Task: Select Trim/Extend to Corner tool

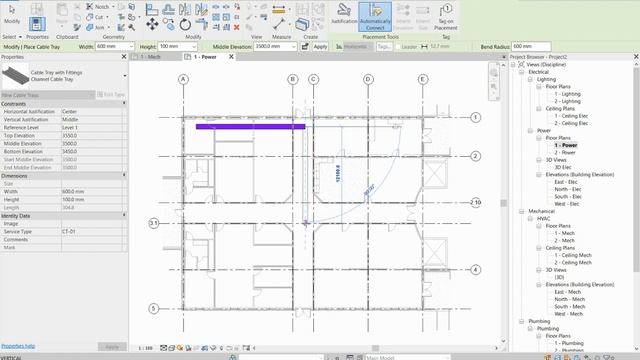Action: click(202, 24)
